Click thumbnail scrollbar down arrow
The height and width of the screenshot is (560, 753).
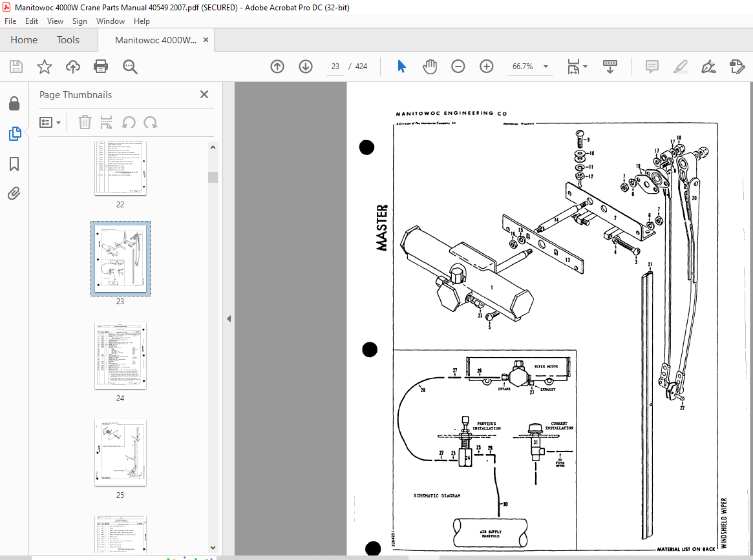[x=213, y=548]
